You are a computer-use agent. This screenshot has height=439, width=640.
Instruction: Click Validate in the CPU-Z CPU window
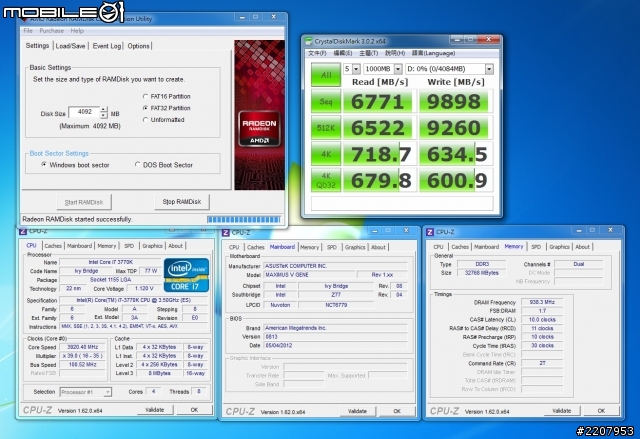[x=154, y=410]
